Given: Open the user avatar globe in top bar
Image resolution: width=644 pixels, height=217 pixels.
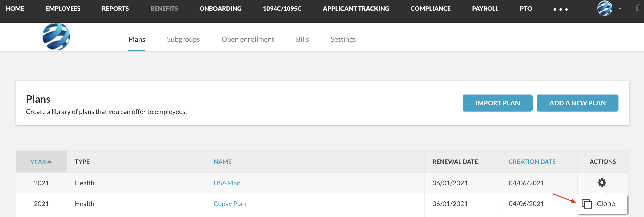Looking at the screenshot, I should [605, 8].
